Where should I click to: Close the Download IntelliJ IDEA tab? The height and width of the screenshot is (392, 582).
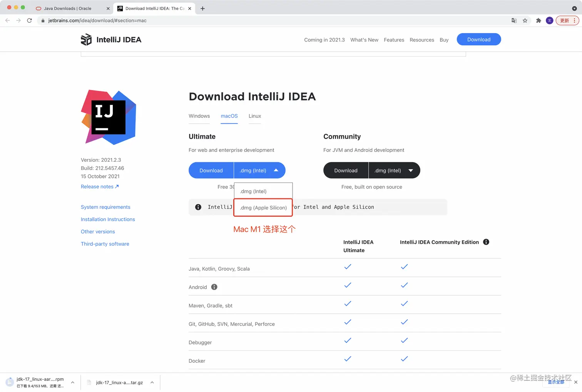coord(189,8)
